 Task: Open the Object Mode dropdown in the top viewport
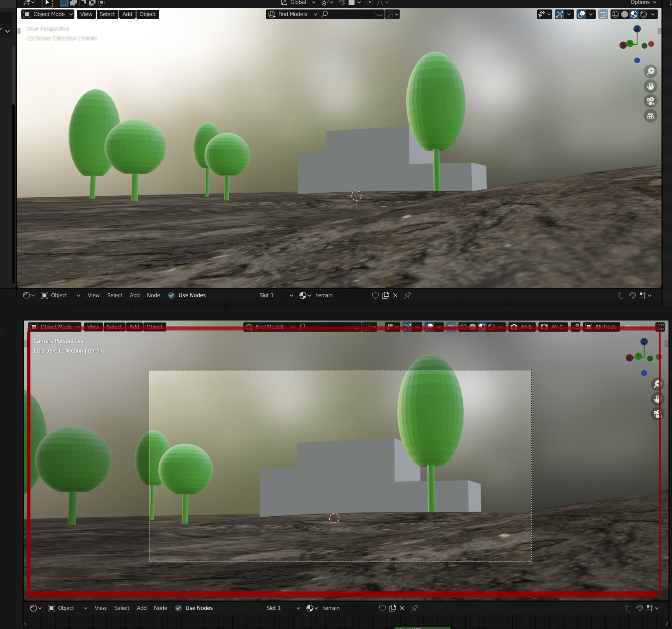click(x=48, y=14)
